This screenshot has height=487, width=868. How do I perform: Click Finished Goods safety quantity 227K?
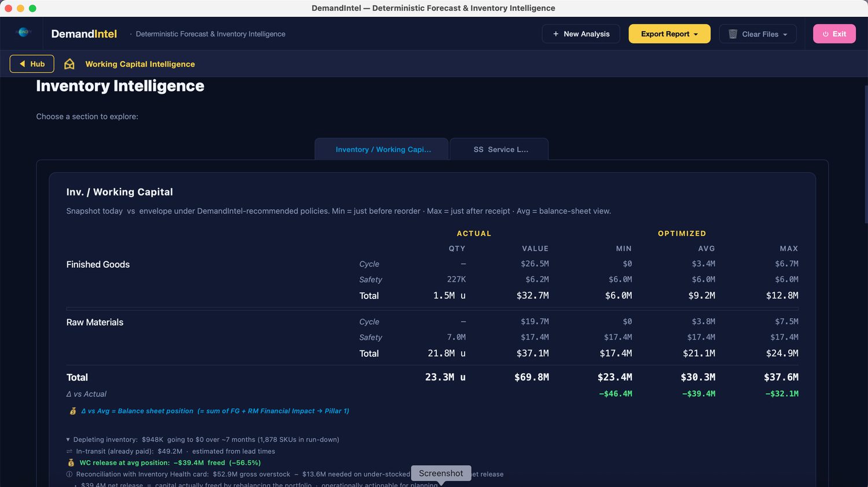click(456, 279)
